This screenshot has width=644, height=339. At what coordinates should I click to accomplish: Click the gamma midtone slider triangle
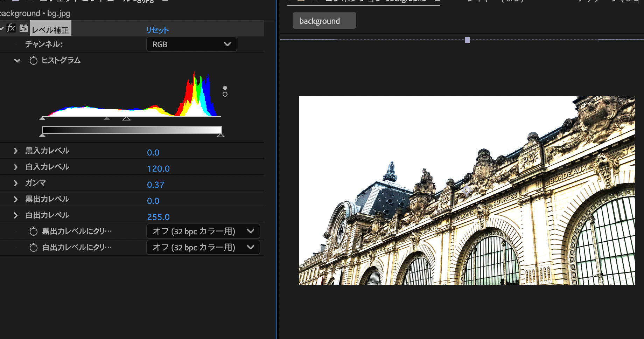tap(107, 119)
